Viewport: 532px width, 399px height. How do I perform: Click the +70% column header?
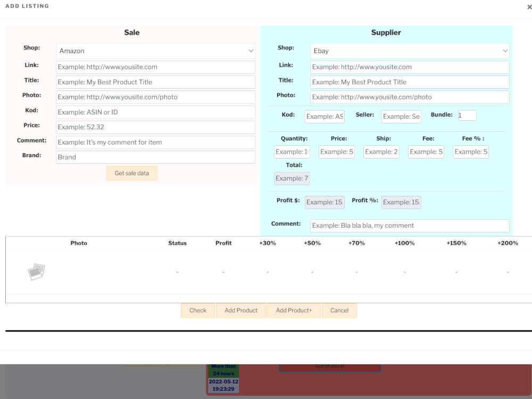[356, 243]
